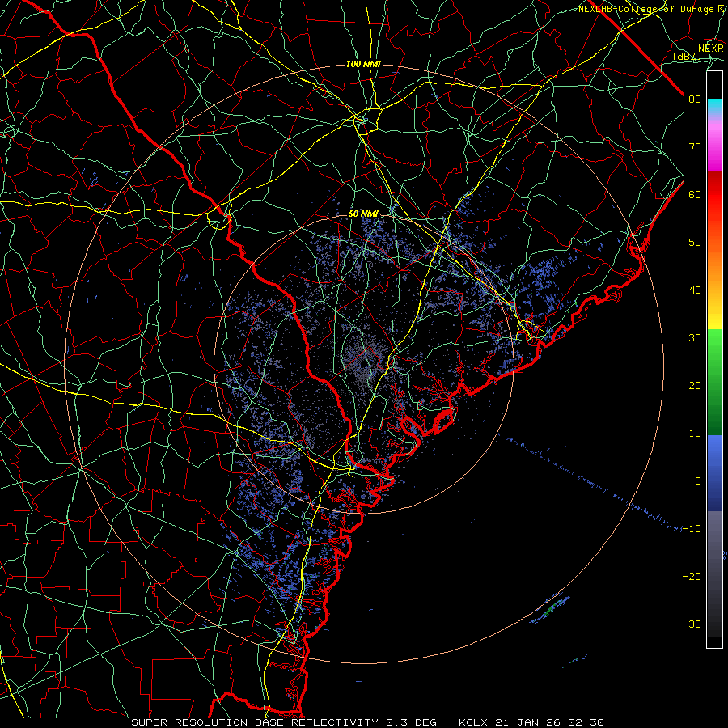
Task: Click the NEXR label at the top right
Action: [x=711, y=49]
